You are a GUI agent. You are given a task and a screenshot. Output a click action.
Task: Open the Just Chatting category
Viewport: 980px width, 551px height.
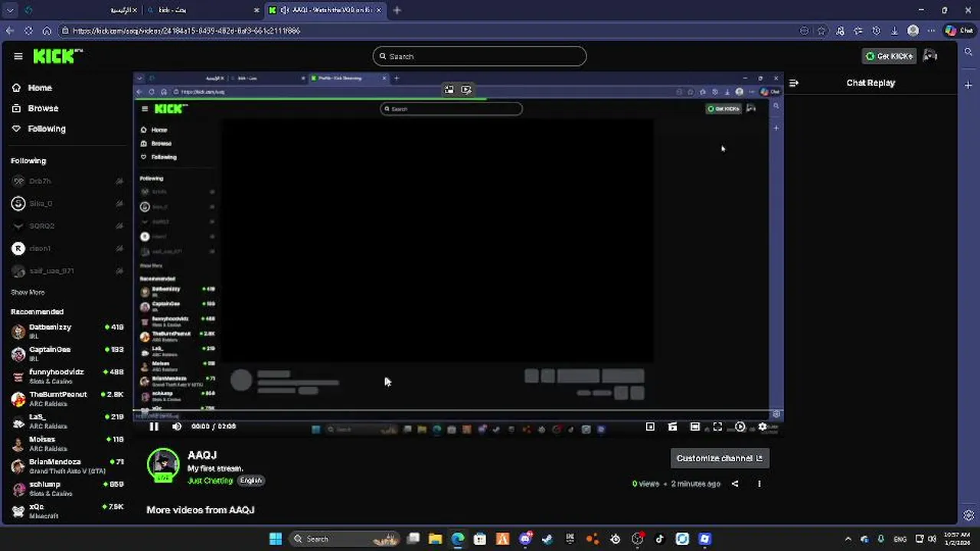210,481
